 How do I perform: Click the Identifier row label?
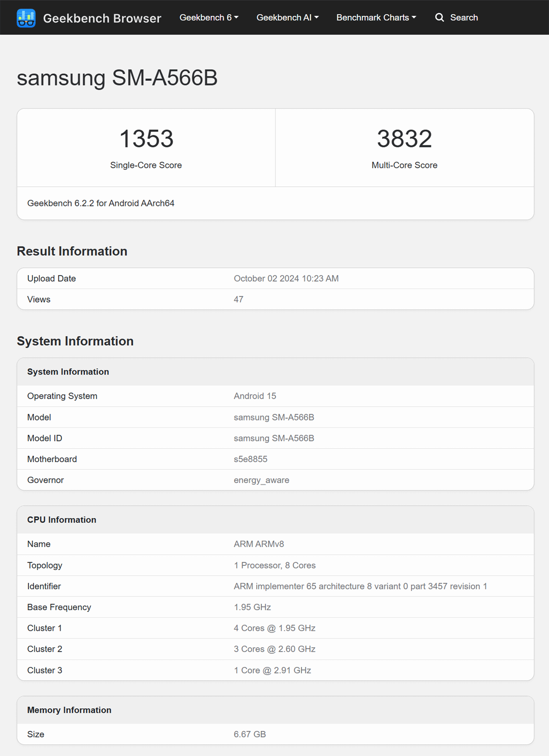[x=44, y=586]
